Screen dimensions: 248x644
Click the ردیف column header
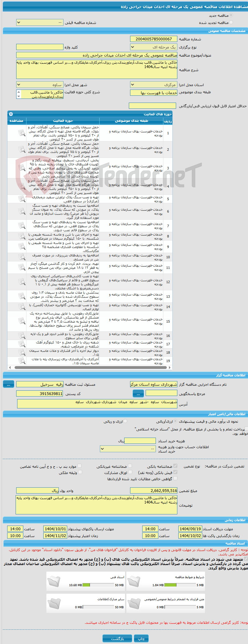(168, 121)
